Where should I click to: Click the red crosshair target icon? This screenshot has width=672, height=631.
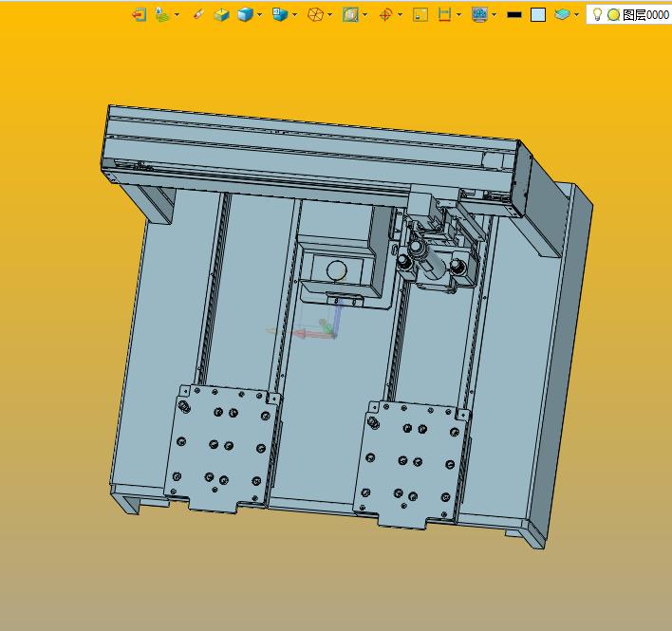coord(385,15)
